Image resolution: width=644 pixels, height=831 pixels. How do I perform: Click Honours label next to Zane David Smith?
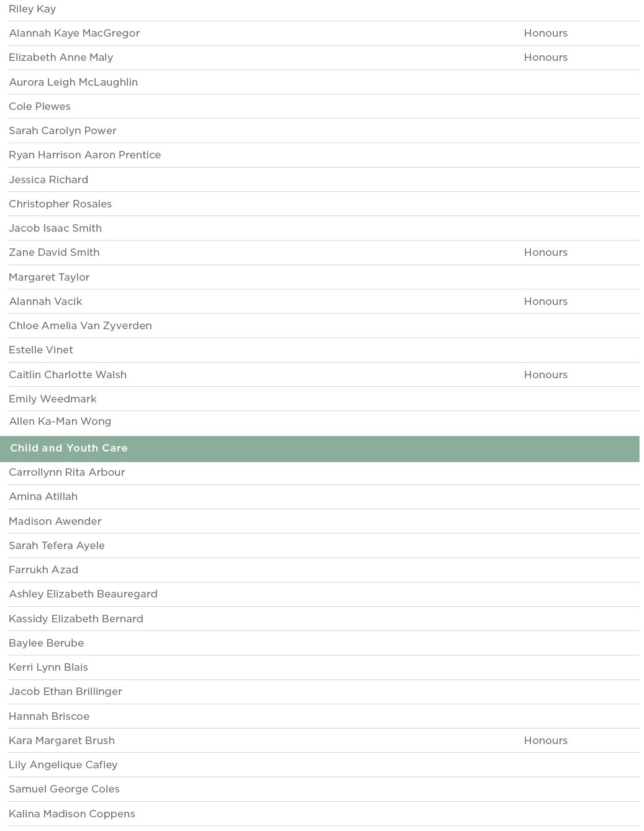pyautogui.click(x=545, y=253)
